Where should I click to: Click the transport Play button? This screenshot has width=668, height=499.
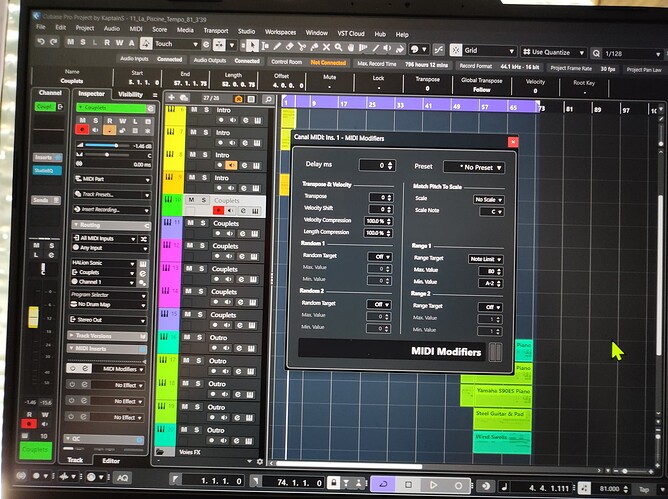(433, 485)
